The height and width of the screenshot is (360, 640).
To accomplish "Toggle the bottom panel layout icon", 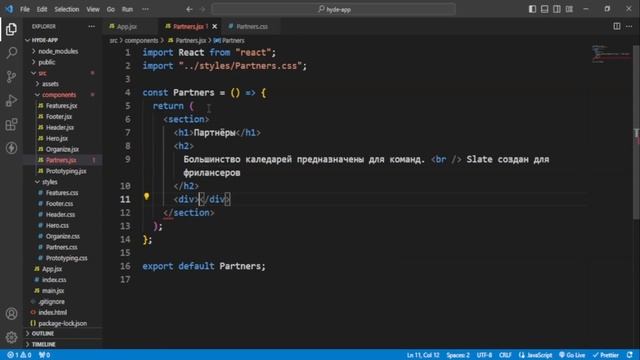I will pos(544,9).
